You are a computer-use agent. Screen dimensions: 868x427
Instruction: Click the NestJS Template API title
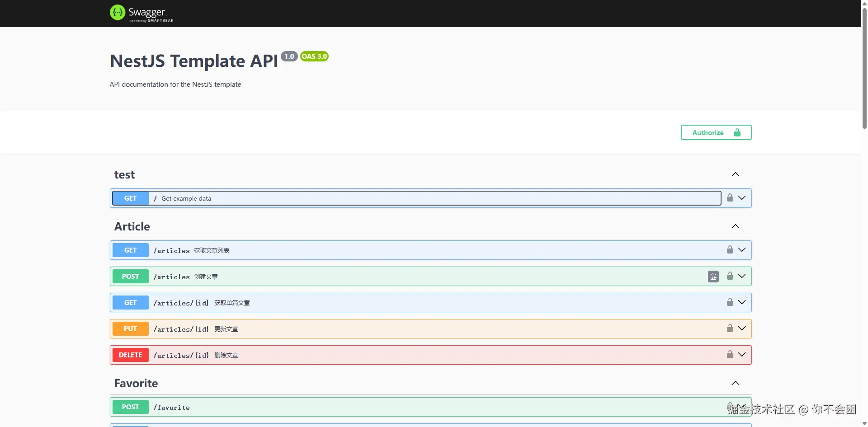(x=194, y=61)
